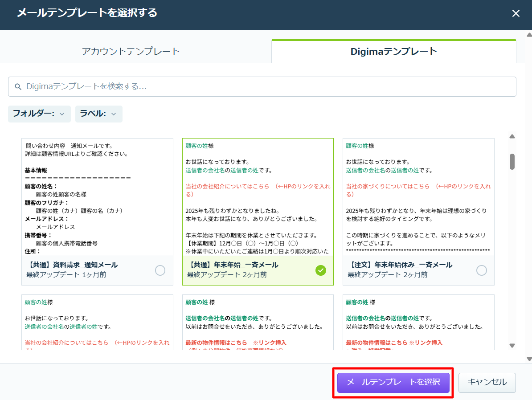532x400 pixels.
Task: Click title 【共通】資料請求_通知メール
Action: tap(72, 265)
